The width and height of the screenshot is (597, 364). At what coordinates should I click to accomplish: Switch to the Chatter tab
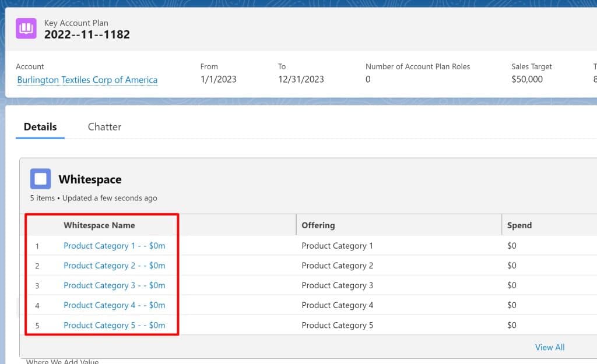click(x=104, y=127)
